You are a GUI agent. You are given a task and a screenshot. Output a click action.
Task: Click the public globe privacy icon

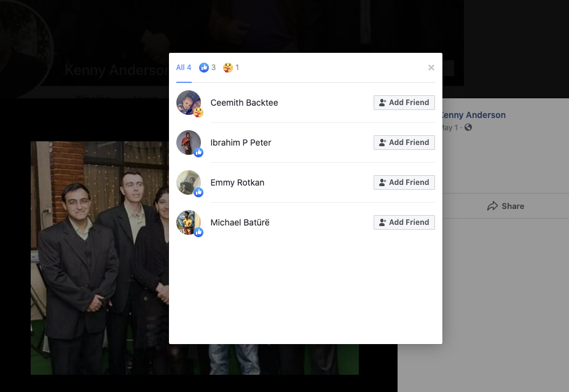[x=468, y=127]
